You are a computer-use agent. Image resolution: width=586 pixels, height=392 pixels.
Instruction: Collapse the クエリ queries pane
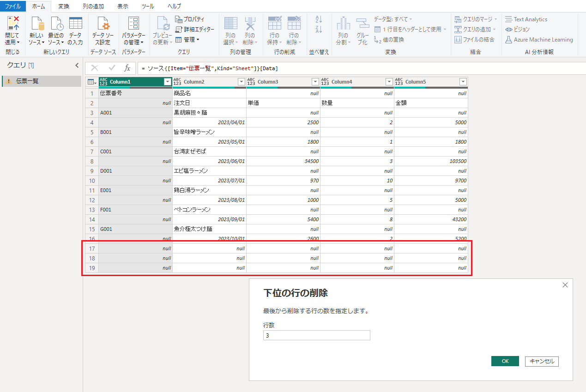(77, 66)
